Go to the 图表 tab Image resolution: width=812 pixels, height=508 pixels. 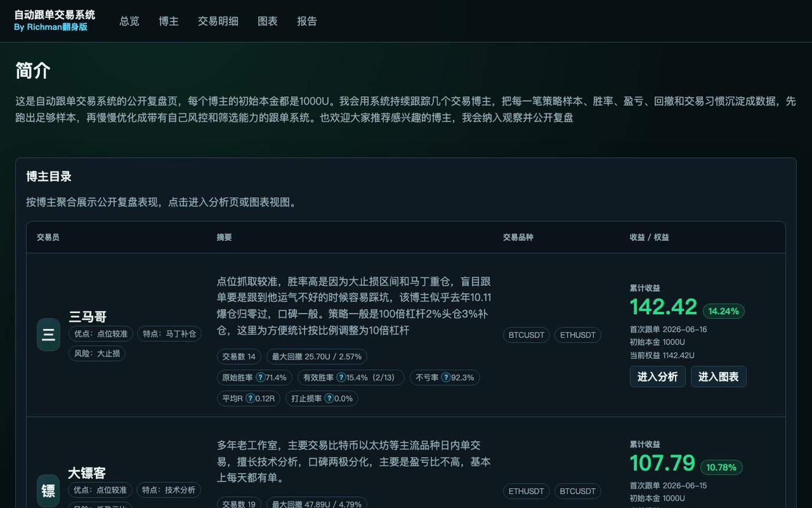pos(267,21)
